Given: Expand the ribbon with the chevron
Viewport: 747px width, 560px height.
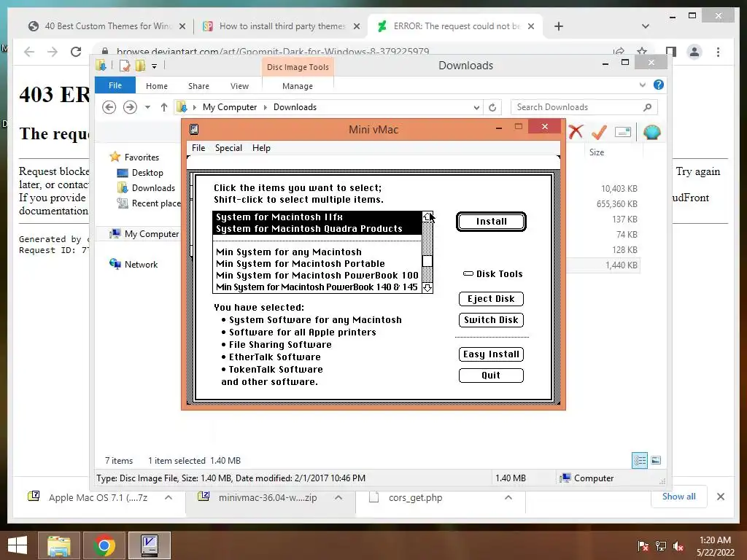Looking at the screenshot, I should click(x=643, y=85).
